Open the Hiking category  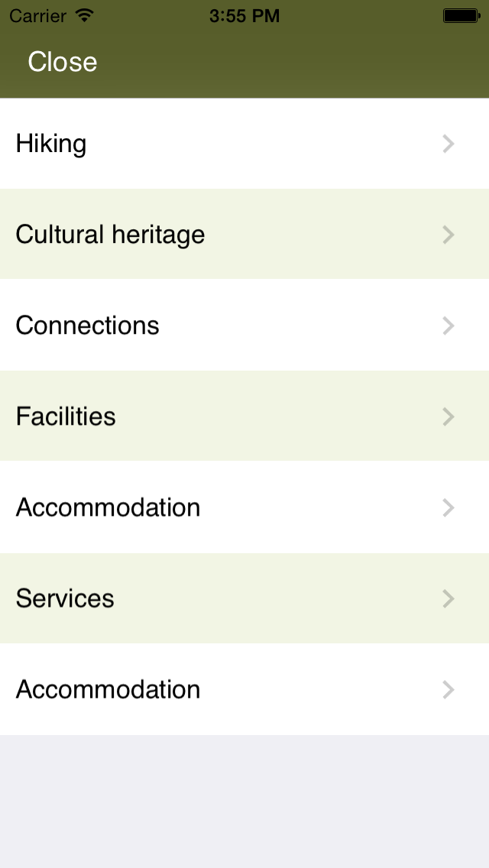pyautogui.click(x=51, y=144)
